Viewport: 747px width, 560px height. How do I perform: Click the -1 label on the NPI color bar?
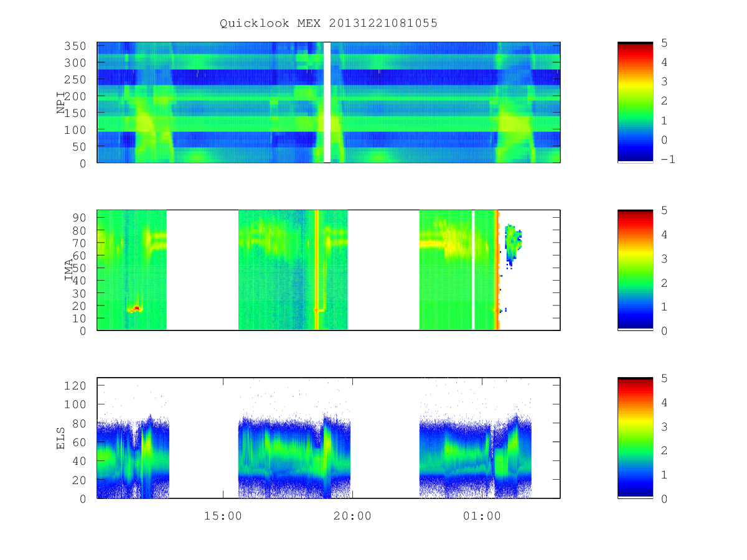click(668, 159)
